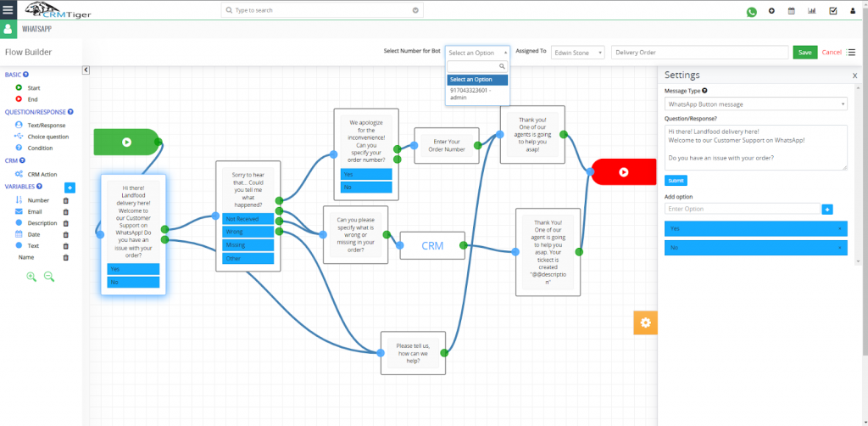Image resolution: width=868 pixels, height=426 pixels.
Task: Collapse the left sidebar arrow
Action: tap(86, 70)
